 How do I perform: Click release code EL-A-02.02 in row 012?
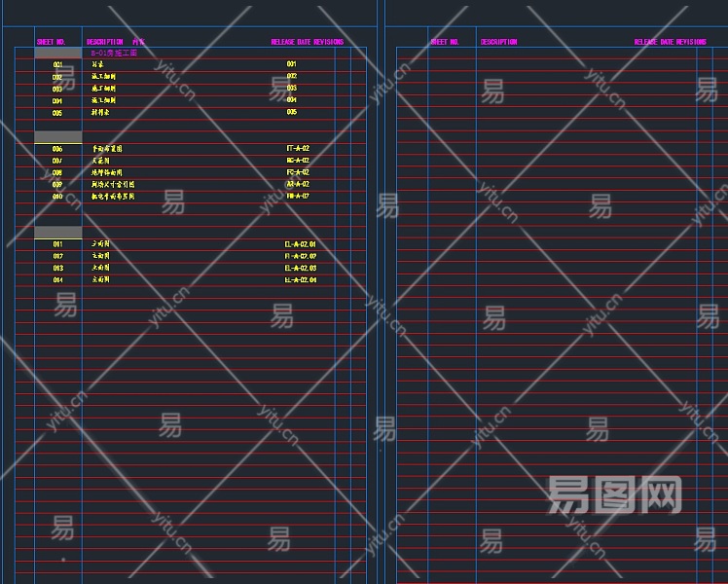301,256
